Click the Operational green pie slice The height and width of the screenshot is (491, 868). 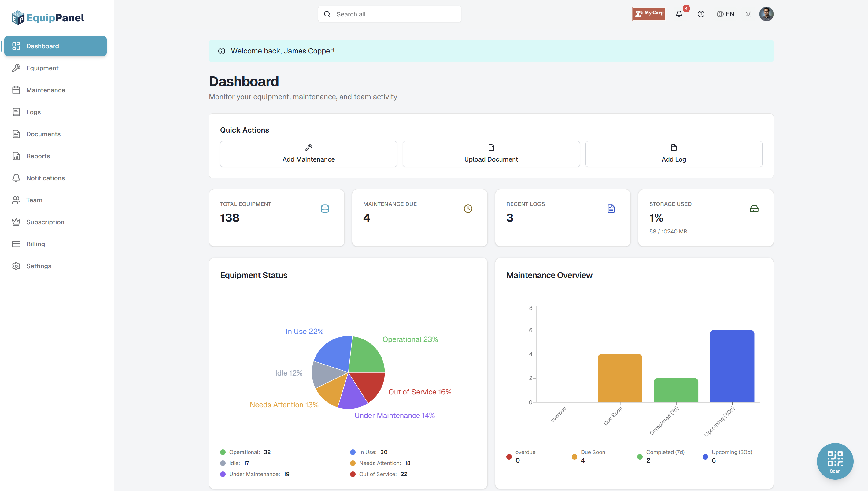366,356
